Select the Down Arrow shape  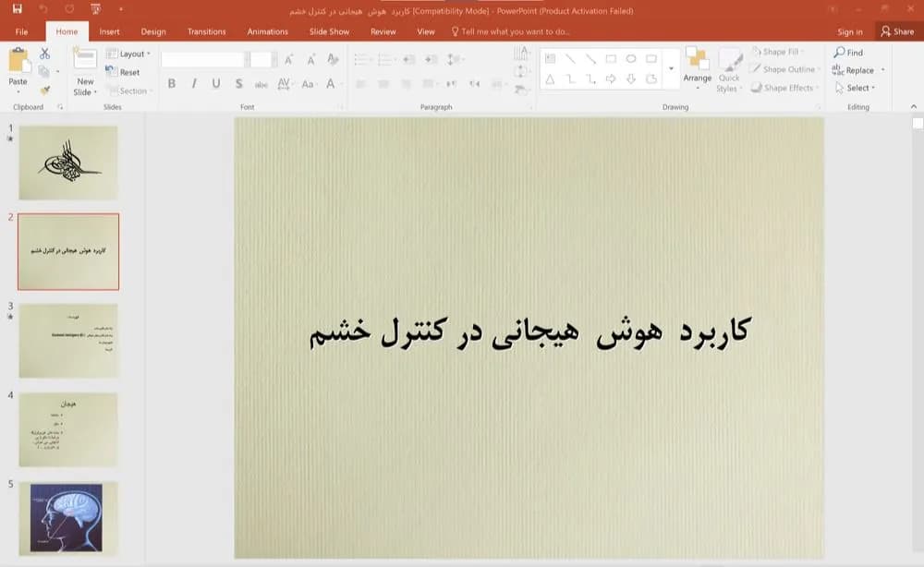631,78
